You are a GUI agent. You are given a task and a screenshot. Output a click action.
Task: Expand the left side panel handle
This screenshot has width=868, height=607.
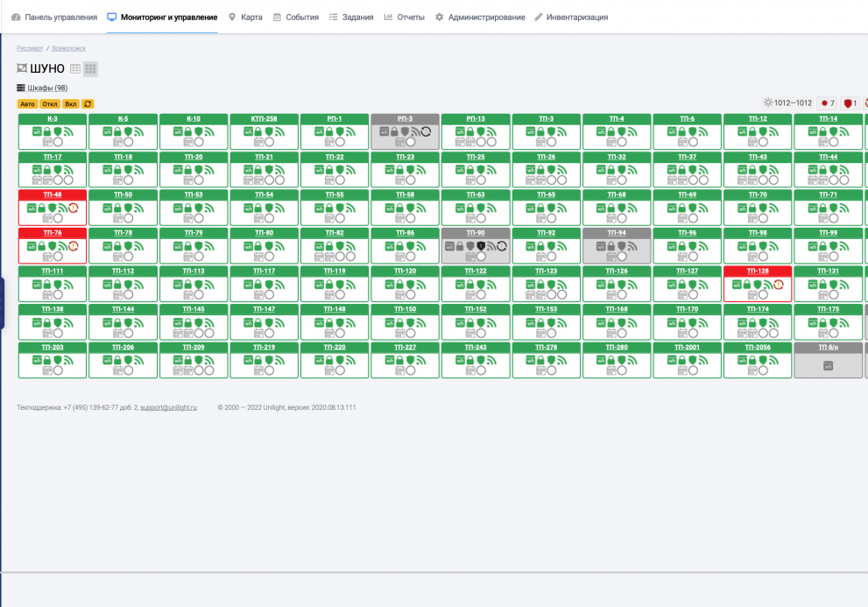pyautogui.click(x=2, y=304)
